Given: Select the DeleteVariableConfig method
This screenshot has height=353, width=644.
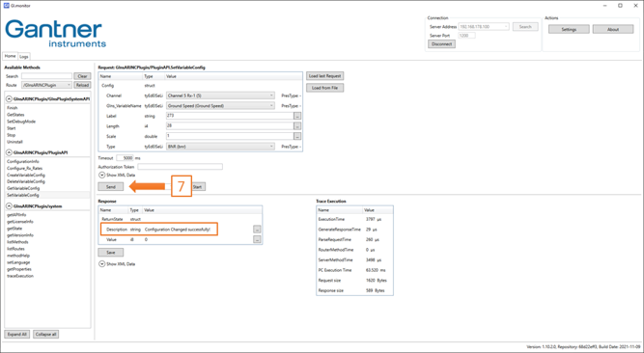Looking at the screenshot, I should click(26, 181).
